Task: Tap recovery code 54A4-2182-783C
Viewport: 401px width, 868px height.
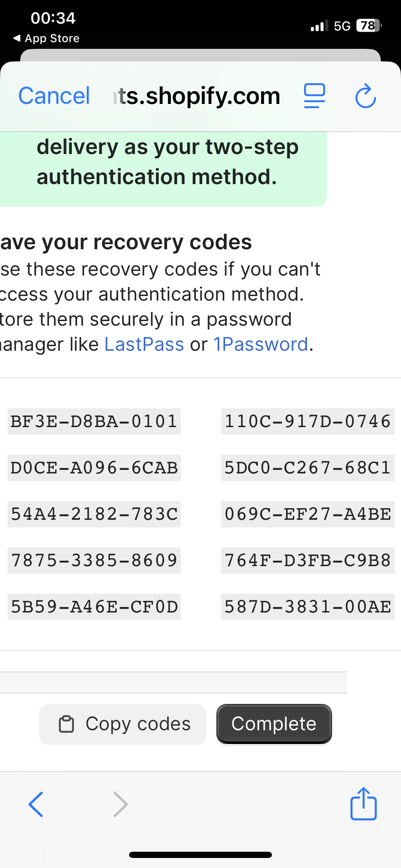Action: [x=94, y=514]
